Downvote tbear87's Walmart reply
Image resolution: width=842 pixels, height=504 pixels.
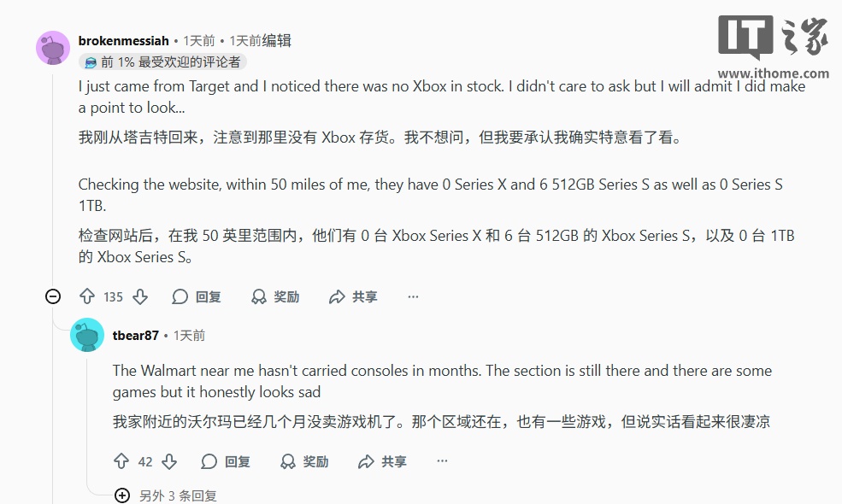click(169, 461)
